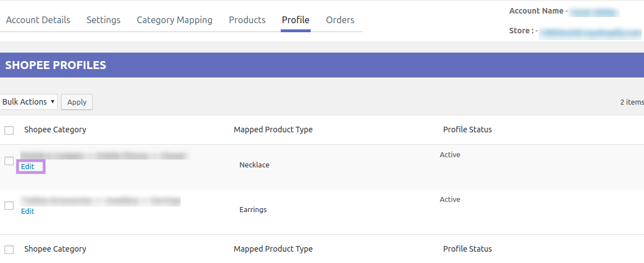Click the top Shopee Category column header
This screenshot has width=644, height=263.
coord(55,130)
